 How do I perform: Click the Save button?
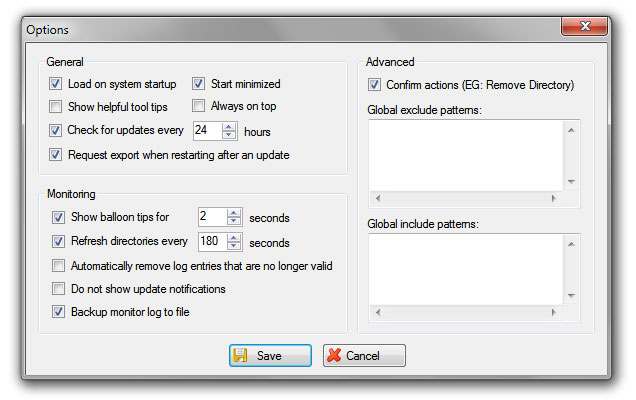[270, 355]
